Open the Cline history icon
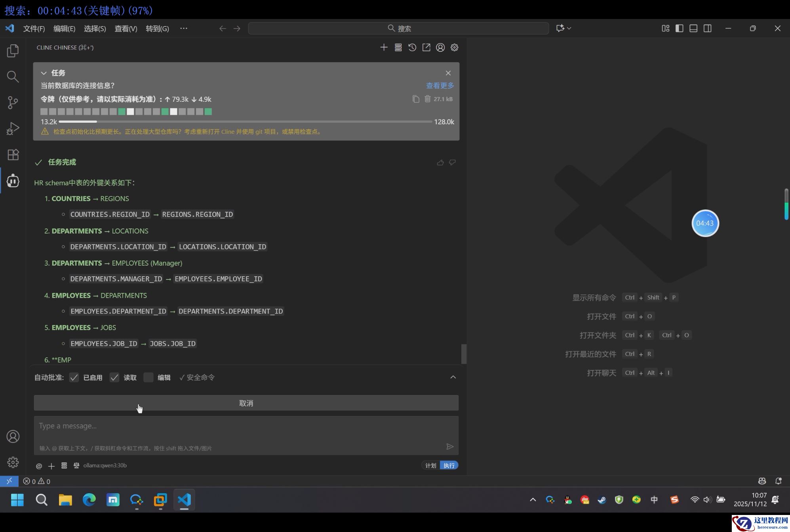This screenshot has width=790, height=532. tap(412, 47)
